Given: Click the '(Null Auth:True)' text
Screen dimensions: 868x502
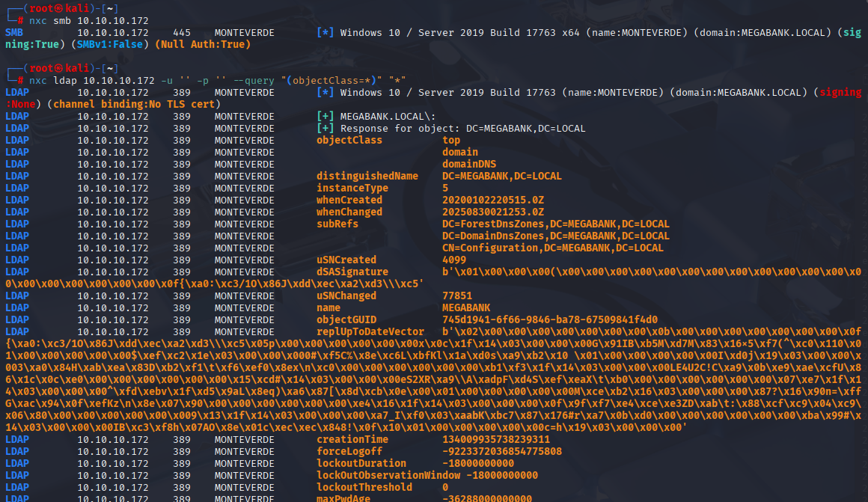Looking at the screenshot, I should 203,44.
